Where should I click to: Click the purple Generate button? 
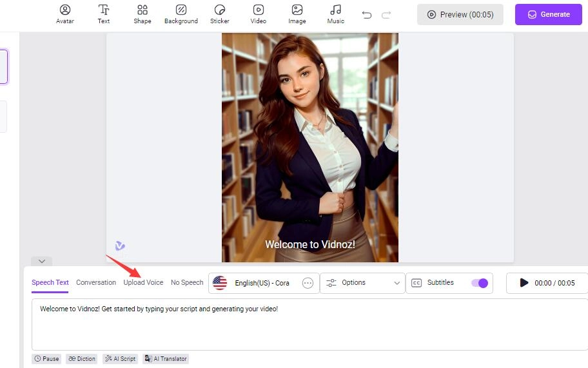pos(548,14)
